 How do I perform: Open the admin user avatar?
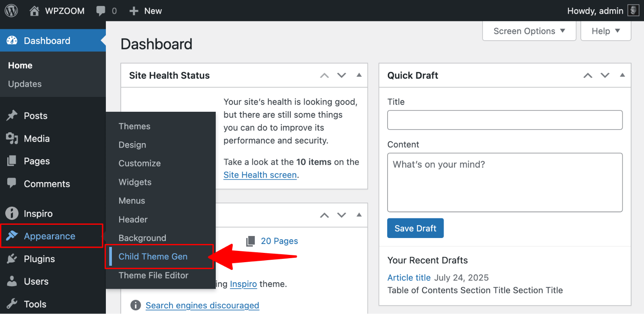point(633,10)
